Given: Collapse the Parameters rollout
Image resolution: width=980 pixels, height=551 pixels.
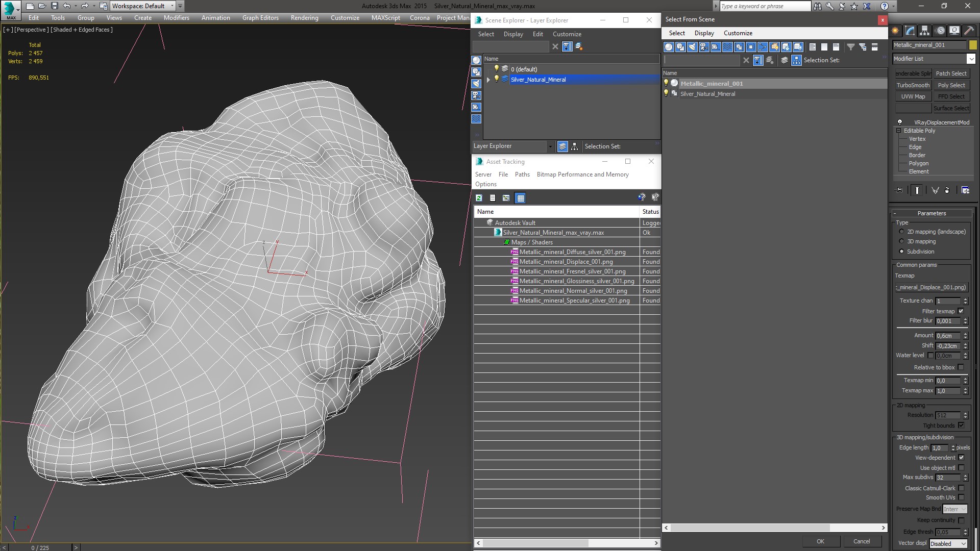Looking at the screenshot, I should tap(932, 213).
